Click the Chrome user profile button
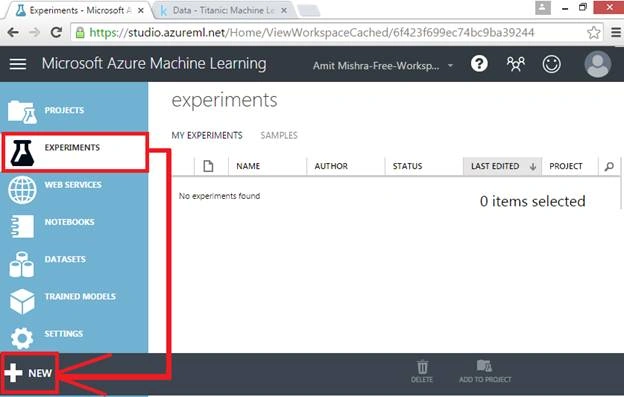The width and height of the screenshot is (624, 397). [x=543, y=8]
